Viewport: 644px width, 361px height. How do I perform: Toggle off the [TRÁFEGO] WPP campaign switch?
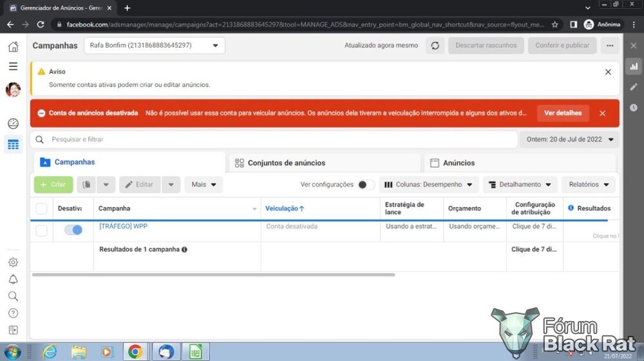click(73, 230)
